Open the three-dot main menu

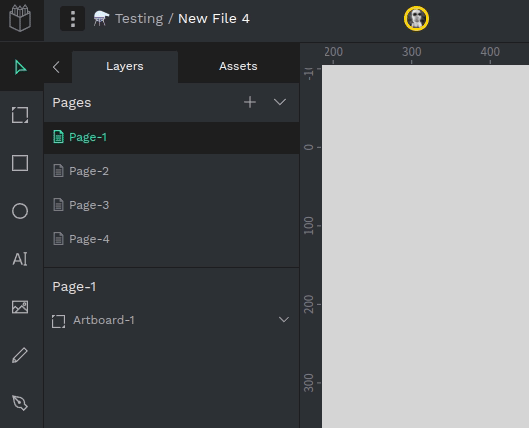coord(73,19)
